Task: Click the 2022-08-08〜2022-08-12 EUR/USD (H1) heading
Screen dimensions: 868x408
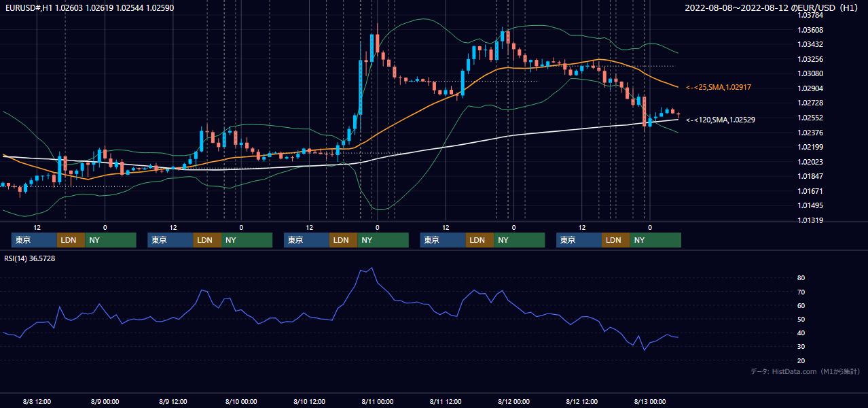Action: (773, 7)
